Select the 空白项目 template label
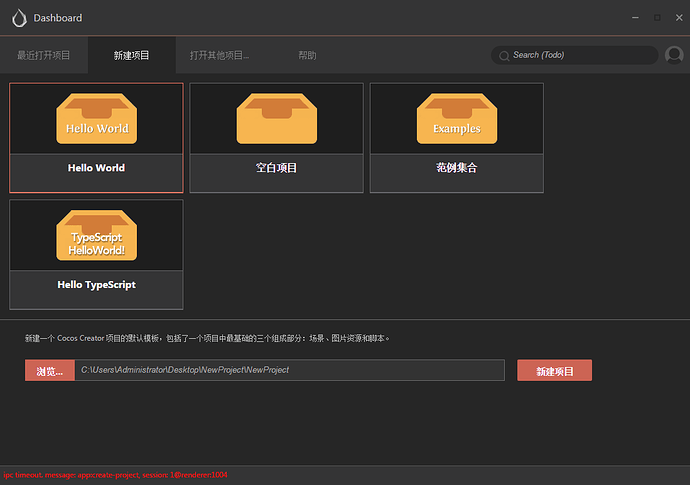This screenshot has width=690, height=485. [276, 168]
